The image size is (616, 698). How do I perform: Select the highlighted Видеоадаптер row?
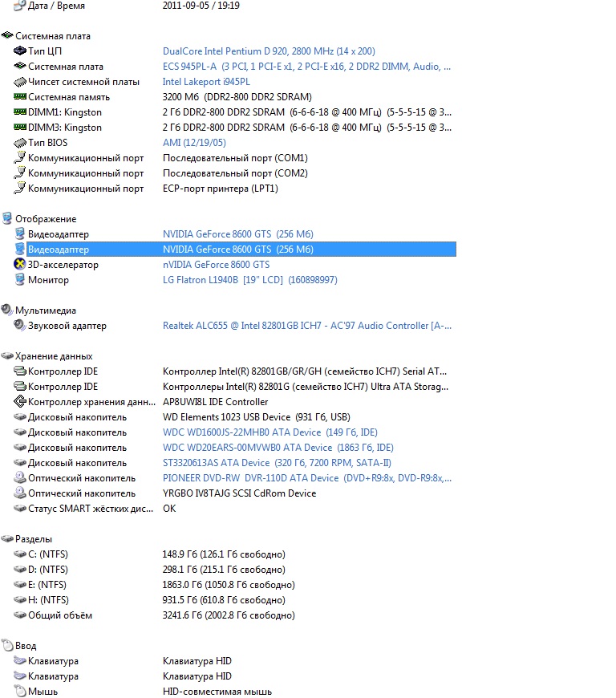[241, 250]
